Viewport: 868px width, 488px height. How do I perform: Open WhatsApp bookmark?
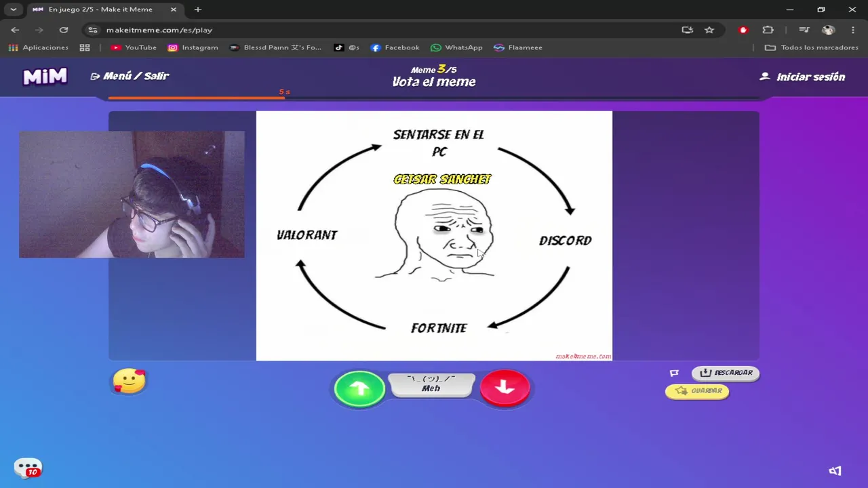pyautogui.click(x=456, y=47)
